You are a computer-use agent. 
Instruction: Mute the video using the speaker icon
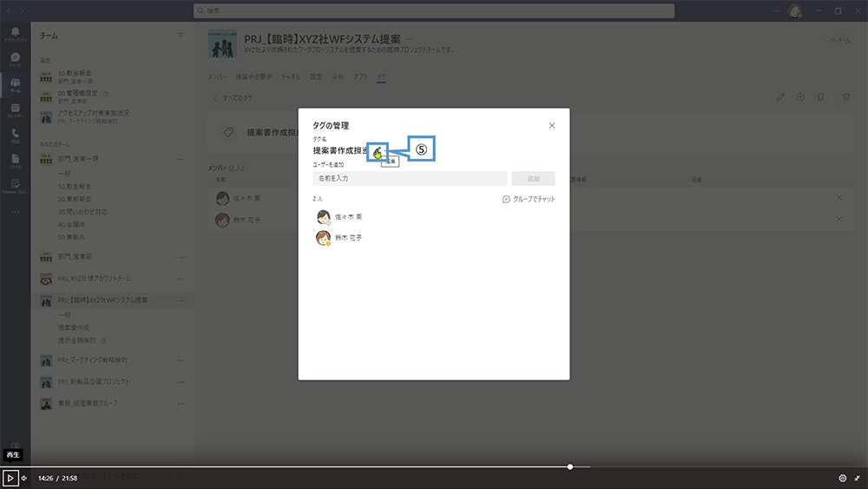click(24, 478)
